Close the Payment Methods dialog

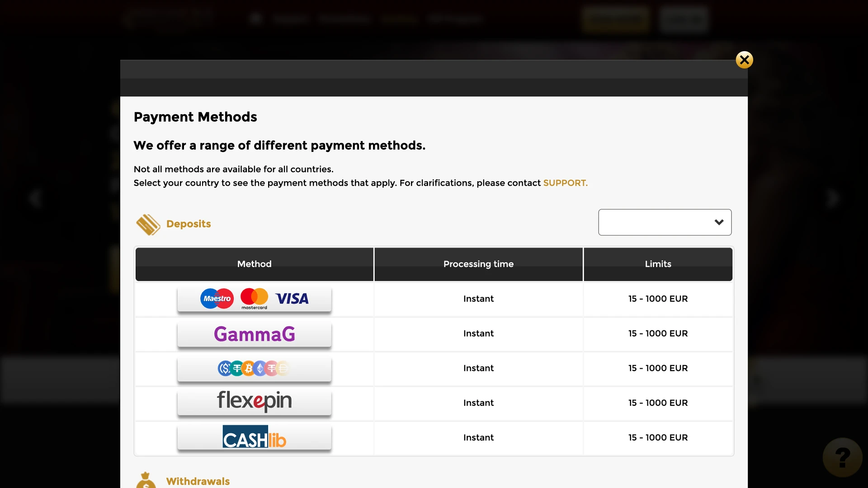[x=744, y=59]
